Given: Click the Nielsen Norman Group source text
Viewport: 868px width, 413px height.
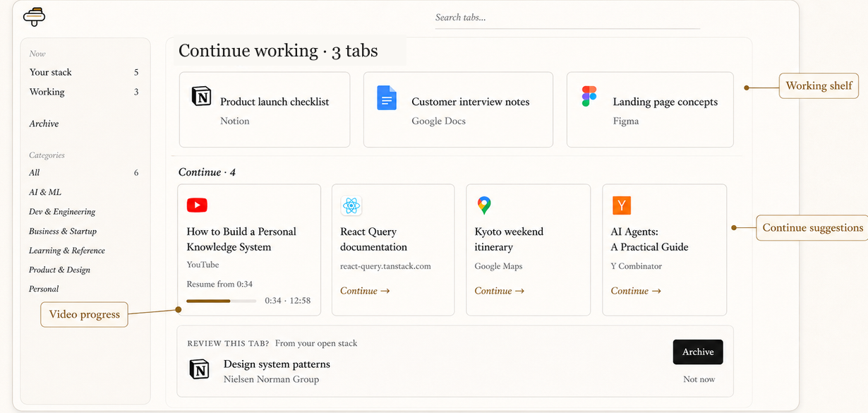Looking at the screenshot, I should click(271, 379).
